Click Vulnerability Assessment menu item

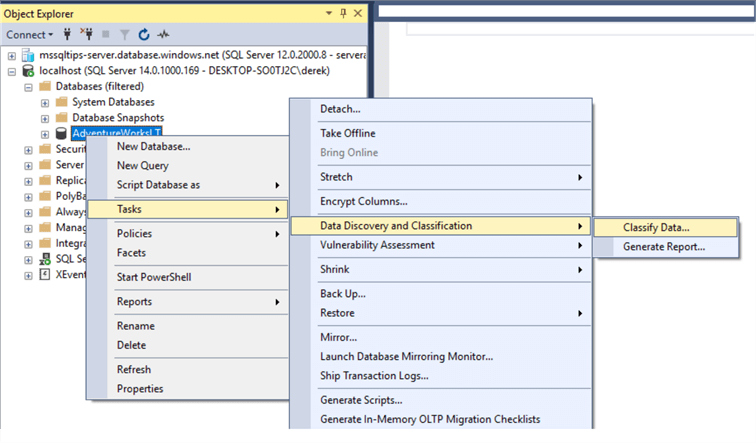coord(377,245)
